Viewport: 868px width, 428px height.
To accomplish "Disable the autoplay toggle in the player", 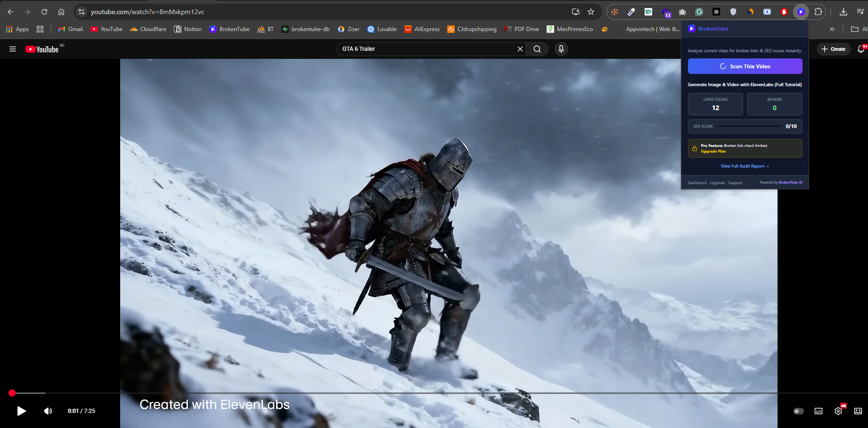I will (x=798, y=411).
